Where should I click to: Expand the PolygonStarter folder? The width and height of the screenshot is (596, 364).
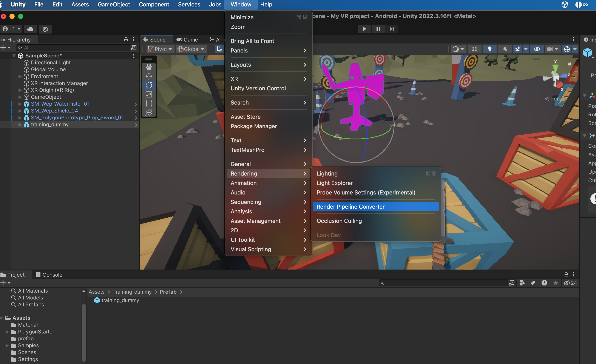click(7, 332)
